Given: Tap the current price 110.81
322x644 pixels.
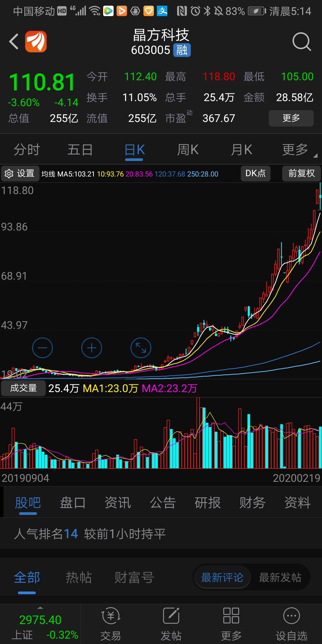Looking at the screenshot, I should pos(42,82).
